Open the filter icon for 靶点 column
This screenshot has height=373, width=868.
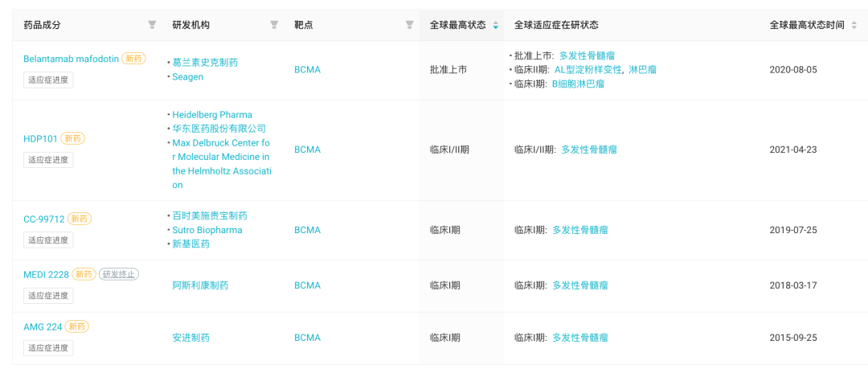coord(409,25)
